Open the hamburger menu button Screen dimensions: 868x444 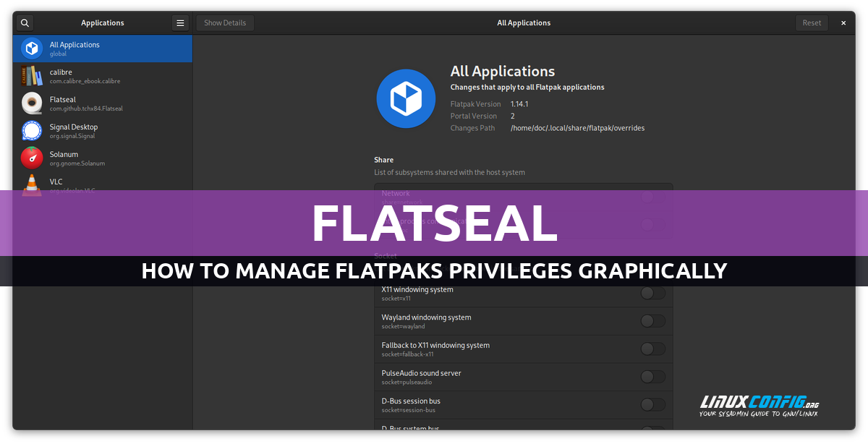[180, 22]
